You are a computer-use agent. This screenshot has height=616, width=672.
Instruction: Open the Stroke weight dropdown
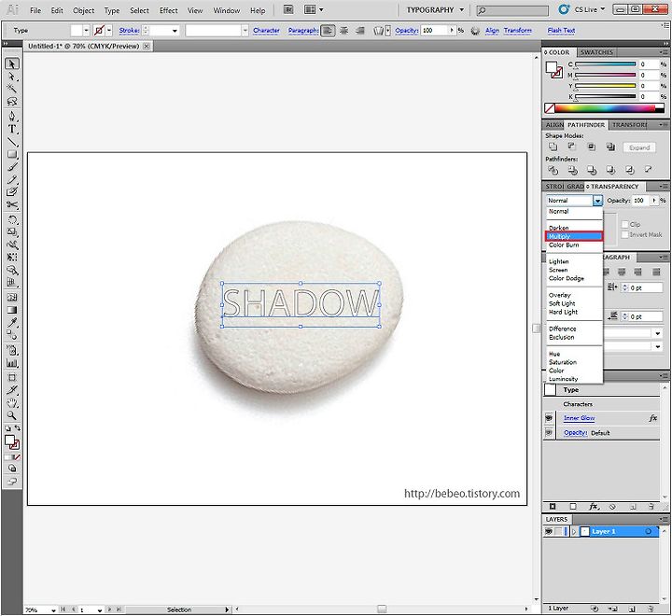[175, 31]
